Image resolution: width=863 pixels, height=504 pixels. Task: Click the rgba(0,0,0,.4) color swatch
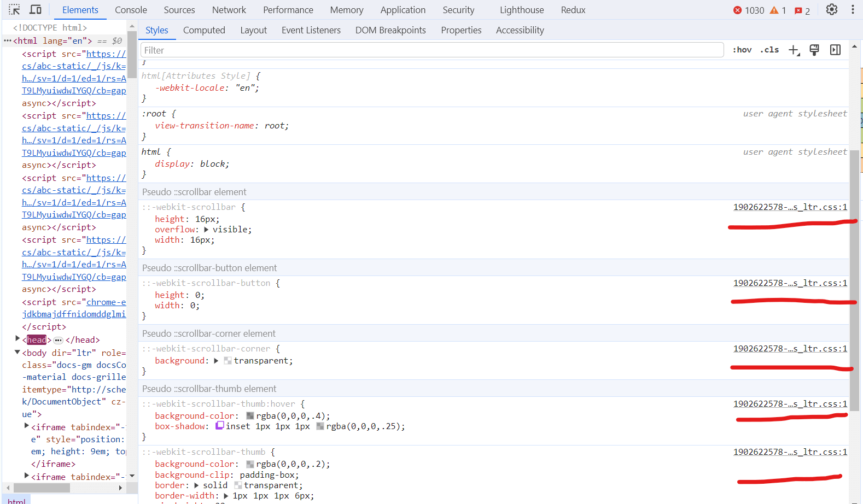pyautogui.click(x=250, y=416)
